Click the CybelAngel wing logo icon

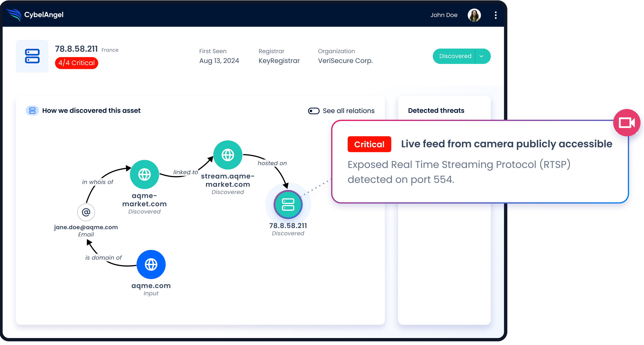(14, 15)
